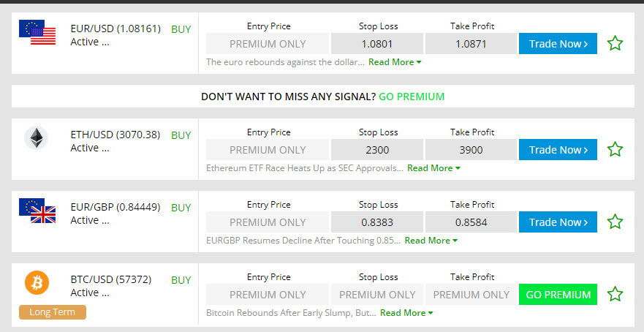Click Trade Now for ETH/USD
Screen dimensions: 644x332
click(x=558, y=150)
